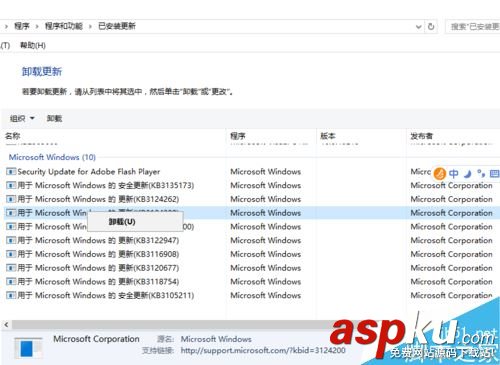Toggle the 中 Chinese input mode icon
The image size is (500, 365).
pos(454,173)
